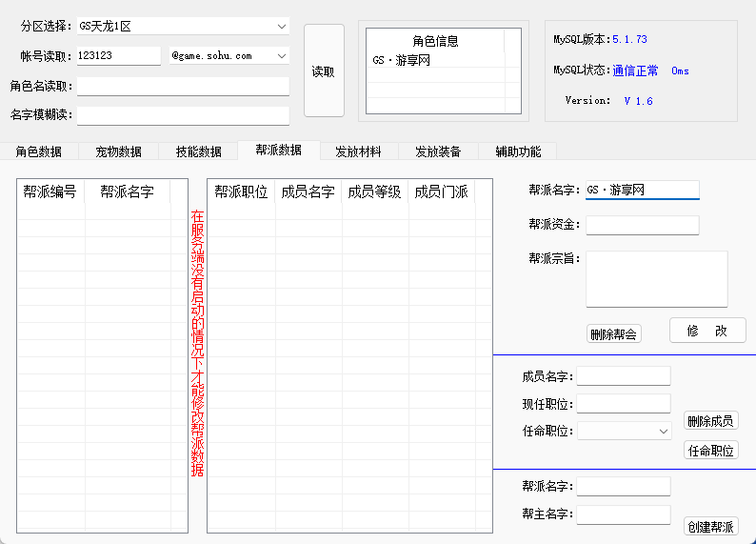Select GS·游享网 in 角色信息 list
The image size is (756, 544).
tap(403, 60)
